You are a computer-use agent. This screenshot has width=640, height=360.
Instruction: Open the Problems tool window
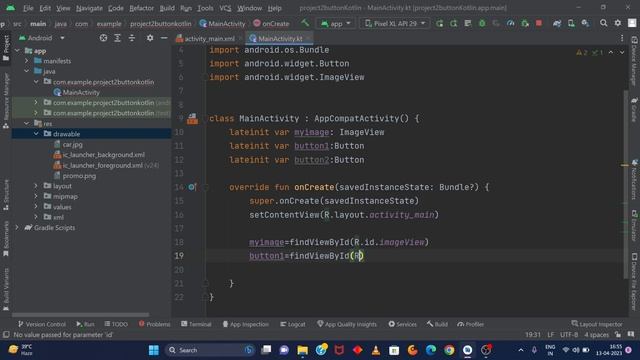tap(154, 324)
